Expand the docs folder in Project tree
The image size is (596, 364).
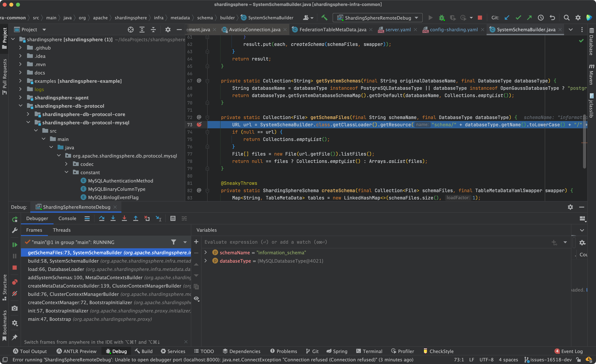pyautogui.click(x=21, y=72)
